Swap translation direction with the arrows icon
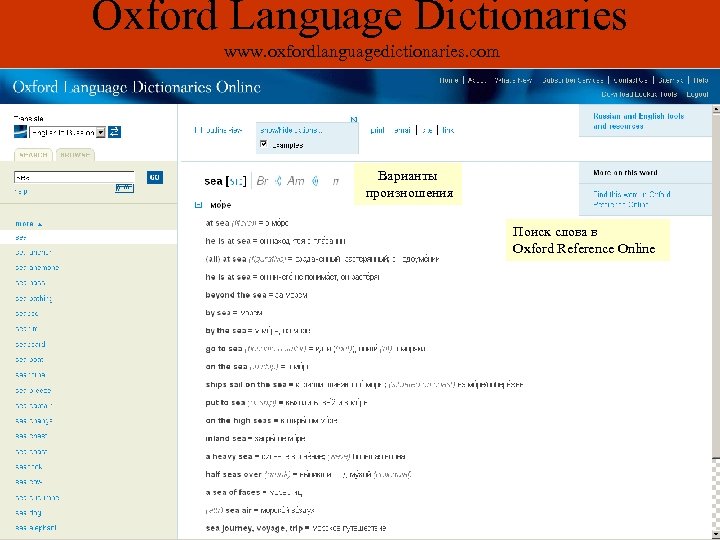720x540 pixels. (114, 132)
